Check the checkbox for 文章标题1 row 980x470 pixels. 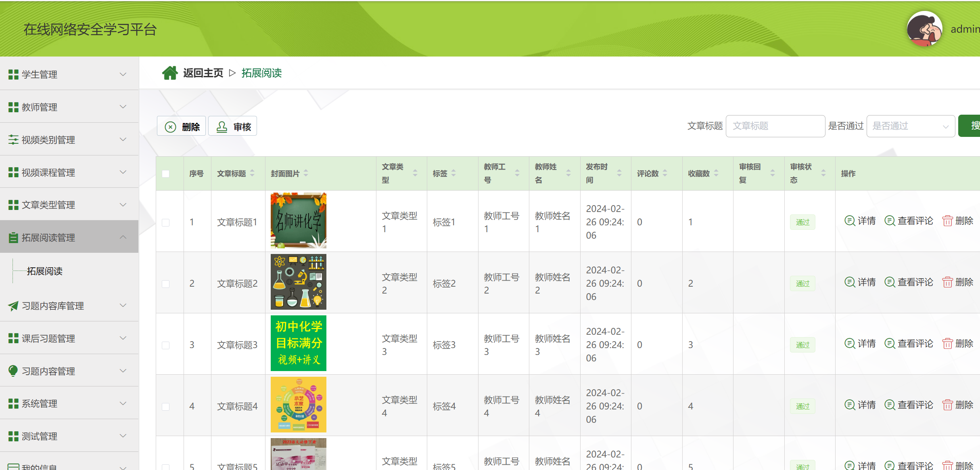click(x=165, y=222)
